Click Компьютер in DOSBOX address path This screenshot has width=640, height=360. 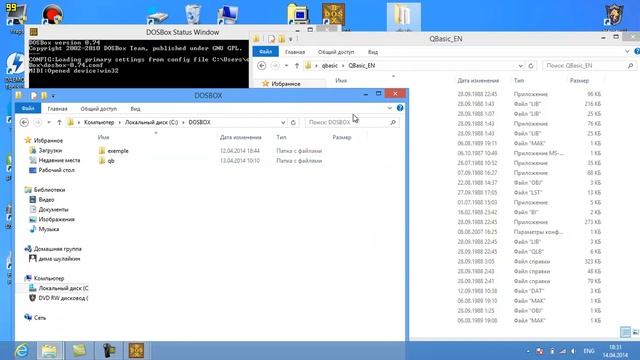coord(99,122)
